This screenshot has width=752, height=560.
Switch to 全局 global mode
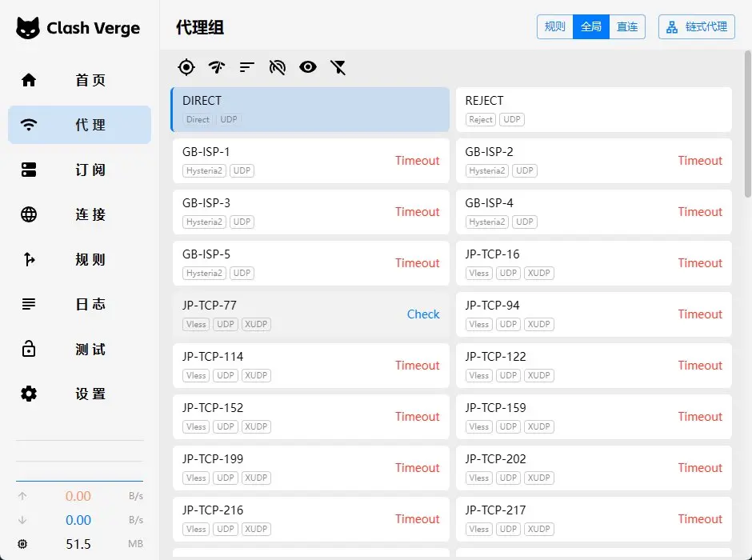(x=591, y=26)
